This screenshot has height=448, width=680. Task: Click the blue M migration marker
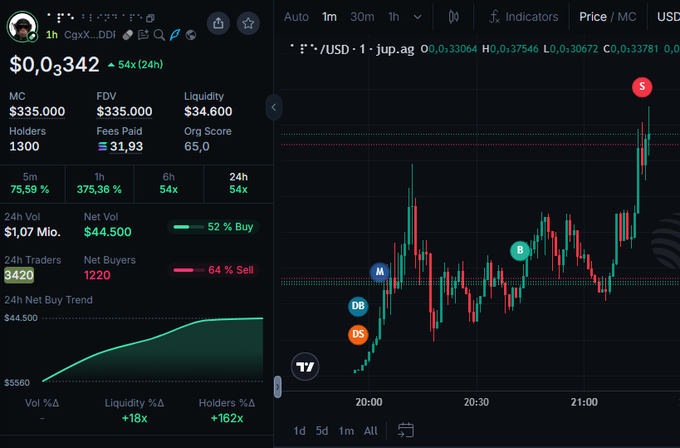[379, 272]
